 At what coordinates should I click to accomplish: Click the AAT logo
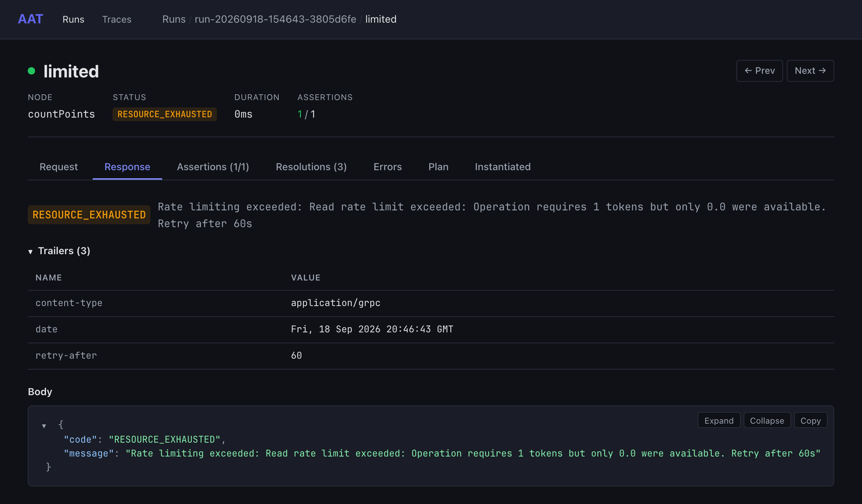pyautogui.click(x=31, y=19)
